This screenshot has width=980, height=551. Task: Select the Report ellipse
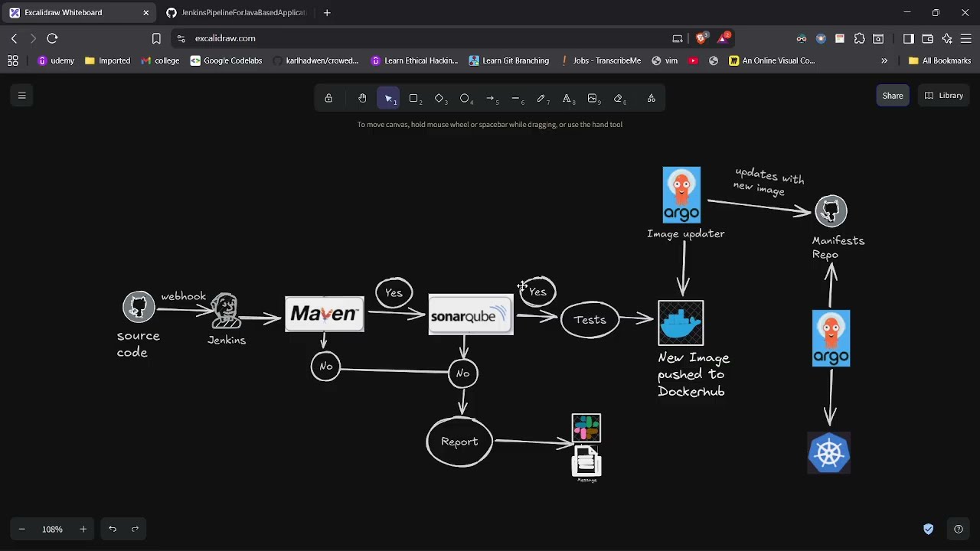click(459, 442)
